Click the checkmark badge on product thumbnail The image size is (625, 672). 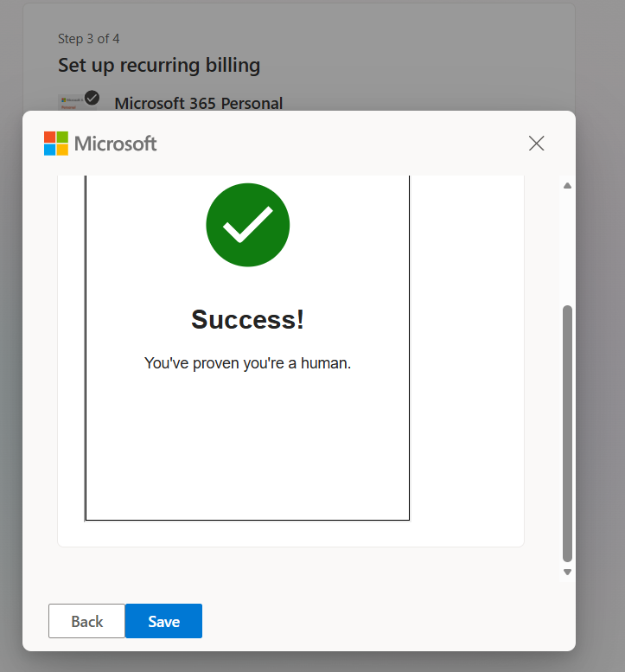pyautogui.click(x=92, y=98)
